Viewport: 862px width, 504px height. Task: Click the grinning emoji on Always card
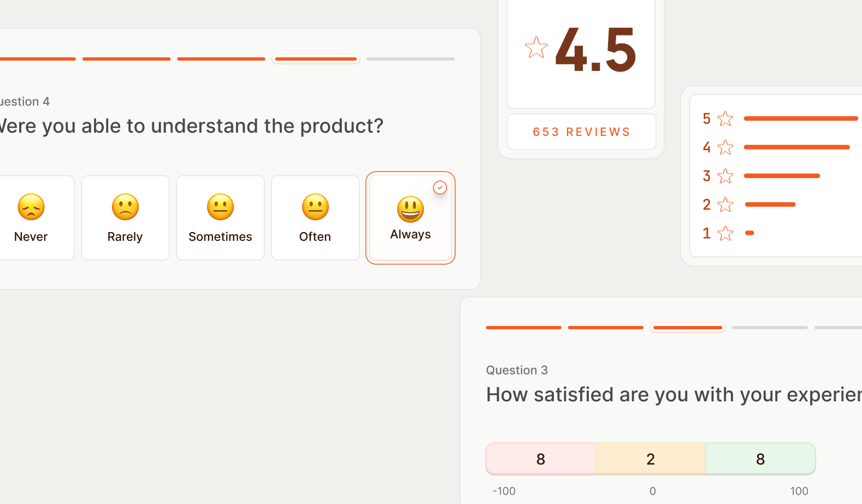(x=410, y=209)
